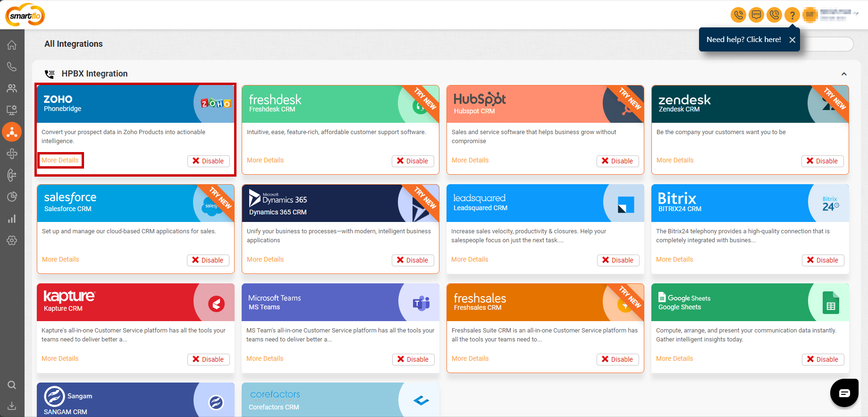This screenshot has width=868, height=417.
Task: Open the Home icon in sidebar
Action: click(x=12, y=45)
